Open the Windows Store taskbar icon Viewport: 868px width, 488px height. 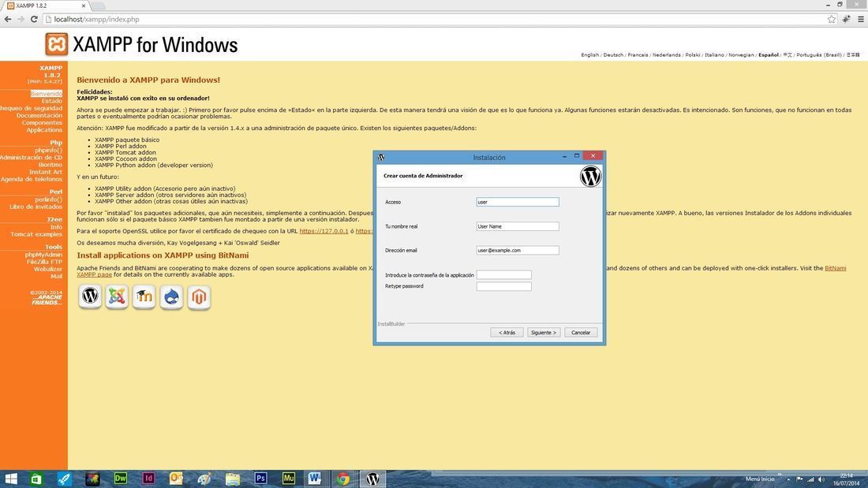(36, 479)
